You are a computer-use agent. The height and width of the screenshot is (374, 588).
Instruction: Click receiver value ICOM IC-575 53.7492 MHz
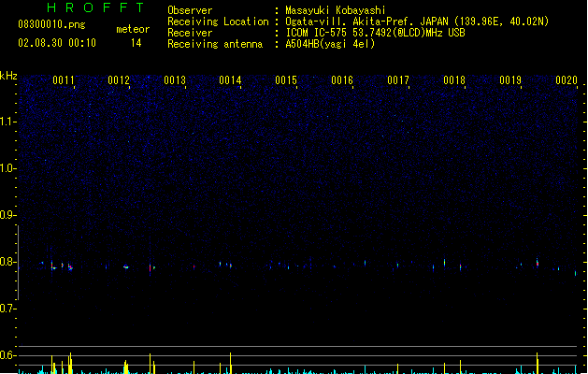click(x=375, y=33)
